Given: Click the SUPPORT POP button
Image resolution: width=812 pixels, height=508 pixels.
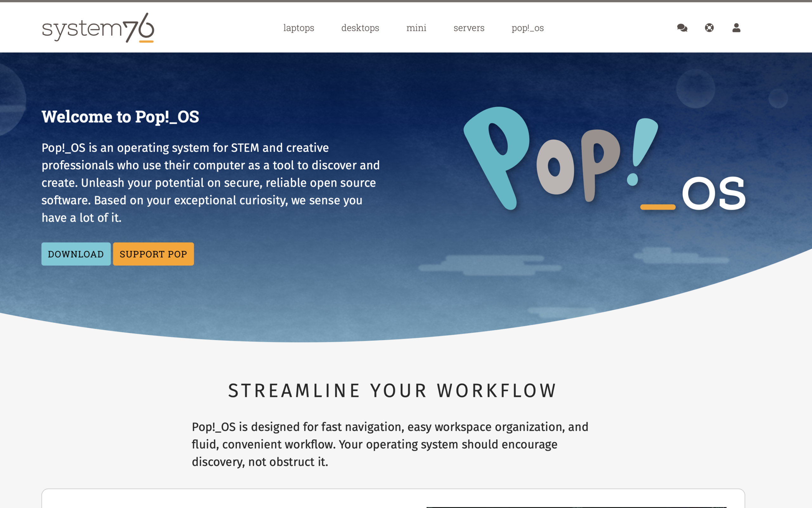Looking at the screenshot, I should tap(153, 254).
